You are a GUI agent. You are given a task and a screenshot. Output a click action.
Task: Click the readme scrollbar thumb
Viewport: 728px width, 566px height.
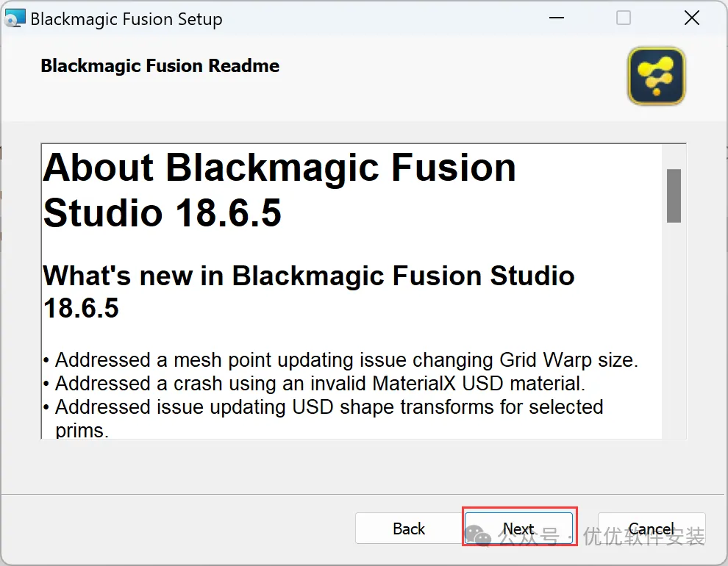[673, 195]
